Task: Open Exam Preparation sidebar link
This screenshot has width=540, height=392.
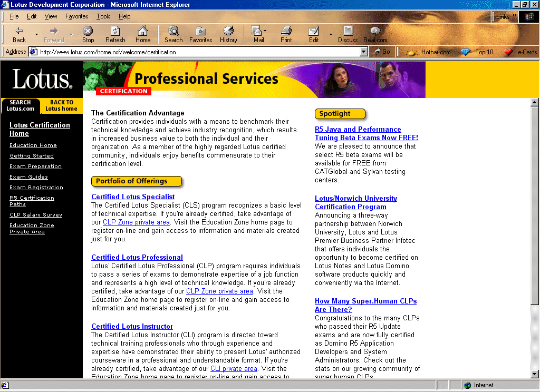Action: 35,166
